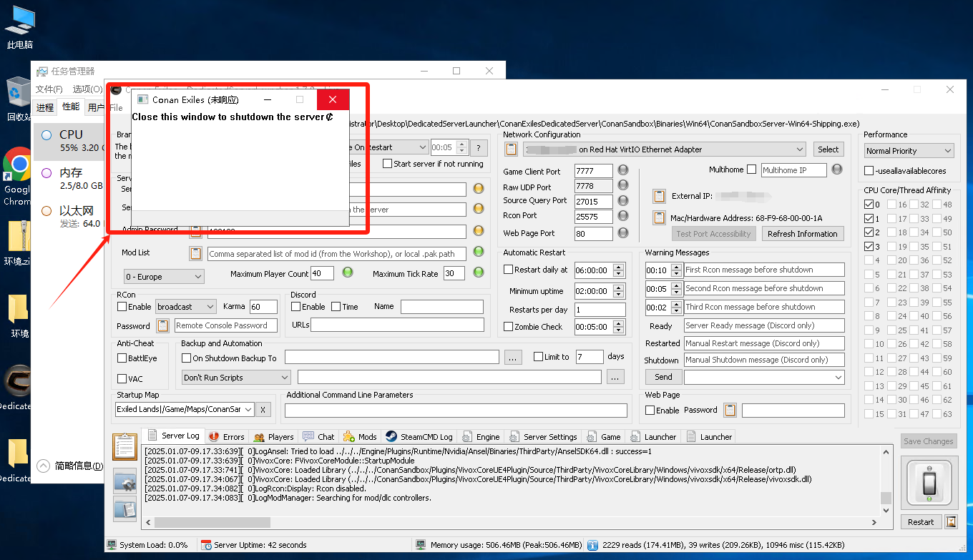Tick the -useallavailablecores checkbox
Screen dimensions: 973x560
point(869,171)
